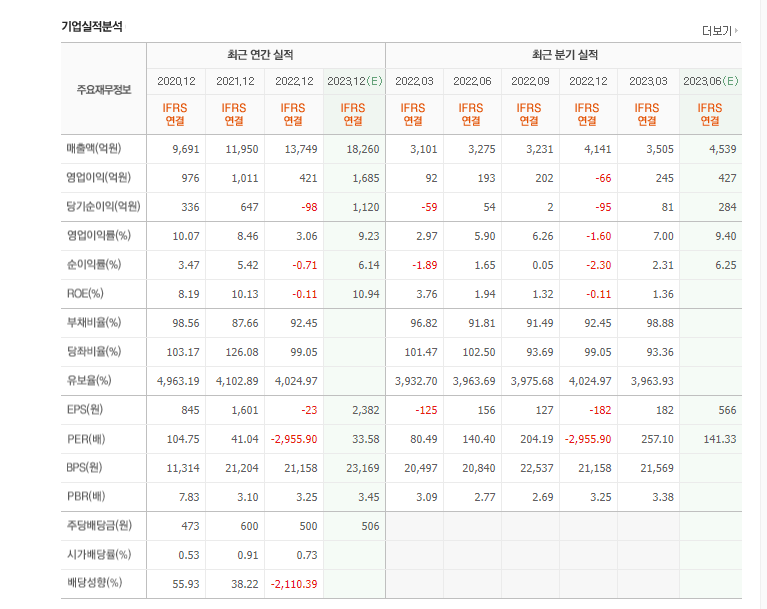Viewport: 767px width, 609px height.
Task: Select the 배당성향(%) row label
Action: (x=94, y=583)
